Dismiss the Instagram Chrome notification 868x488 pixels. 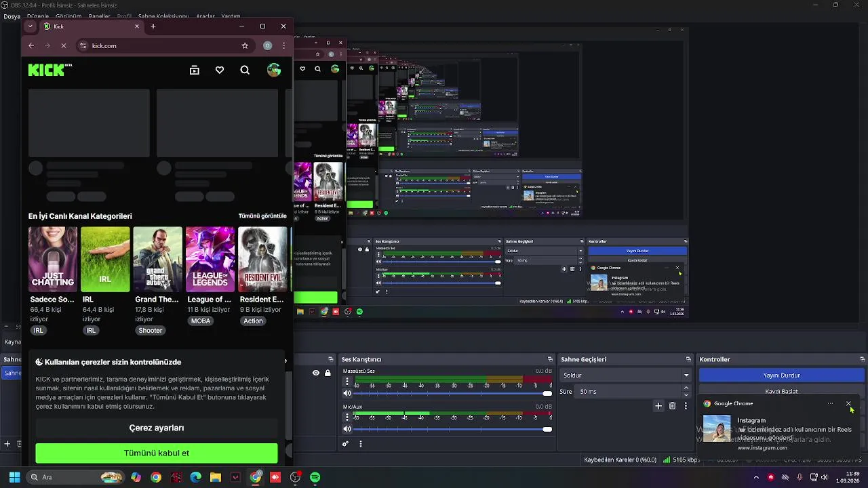tap(848, 403)
